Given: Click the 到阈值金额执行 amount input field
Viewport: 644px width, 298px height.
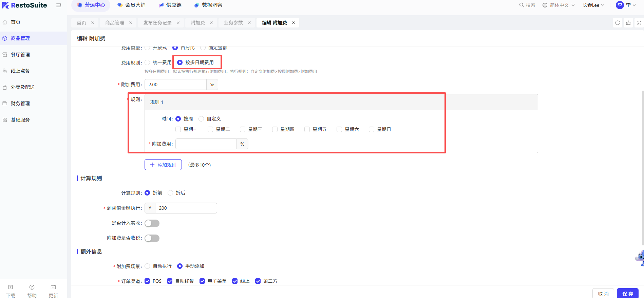Looking at the screenshot, I should (186, 208).
